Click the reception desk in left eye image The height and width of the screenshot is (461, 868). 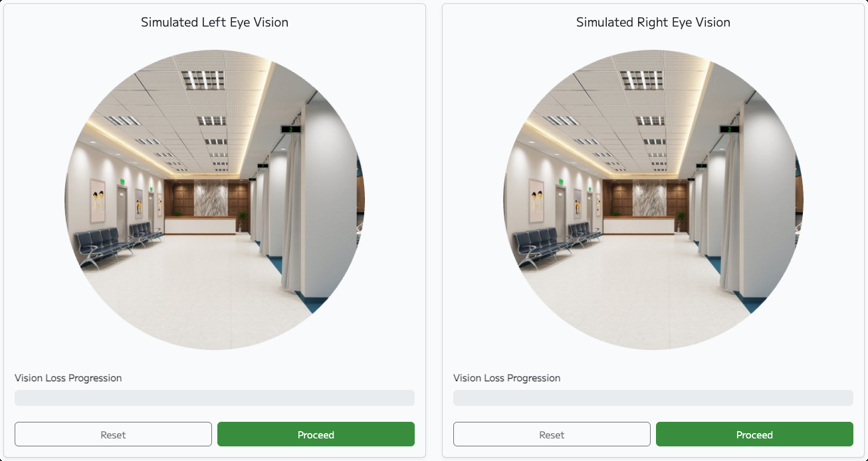tap(200, 225)
